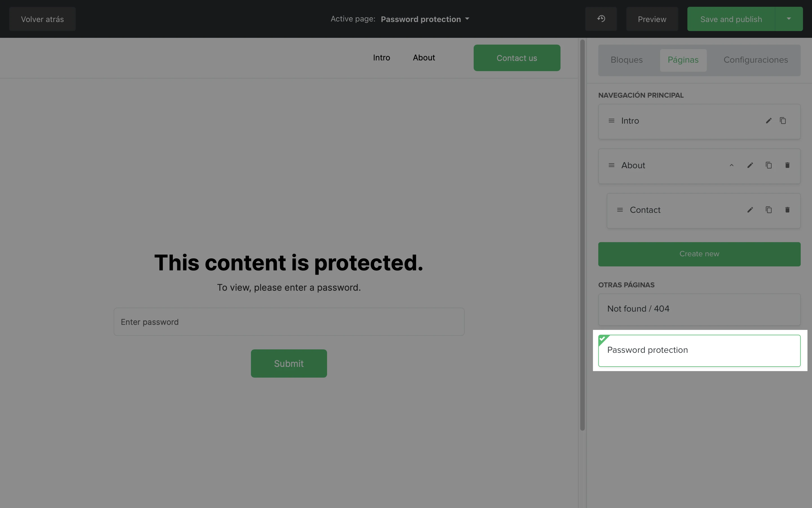Click the OTRAS PÁGINAS heading
812x508 pixels.
coord(626,285)
